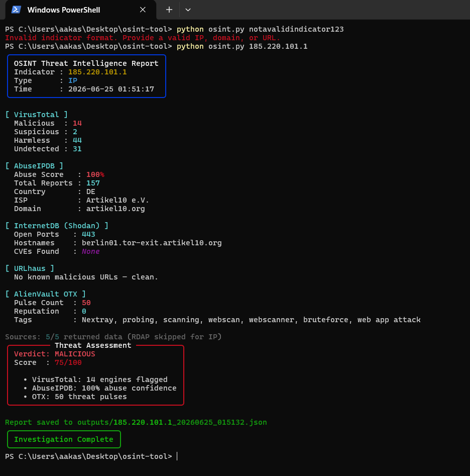Viewport: 470px width, 476px height.
Task: Click the Tags line starting with Nextray
Action: coord(251,320)
